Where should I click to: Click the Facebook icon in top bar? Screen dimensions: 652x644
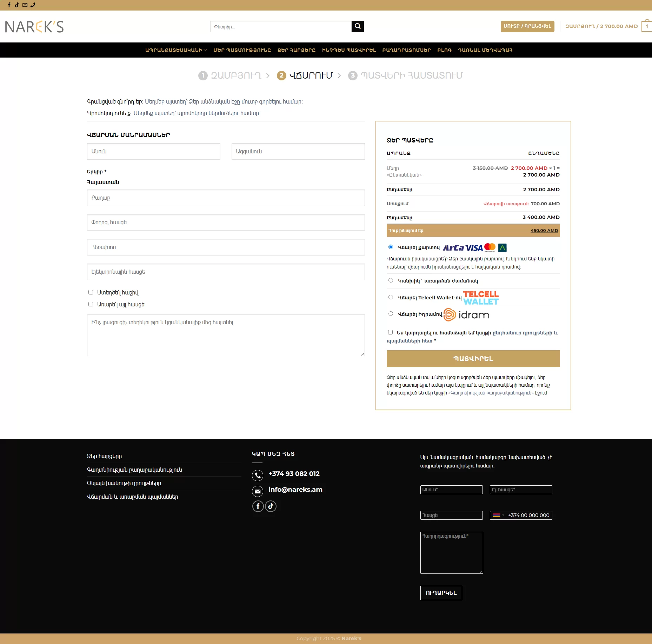(x=9, y=5)
